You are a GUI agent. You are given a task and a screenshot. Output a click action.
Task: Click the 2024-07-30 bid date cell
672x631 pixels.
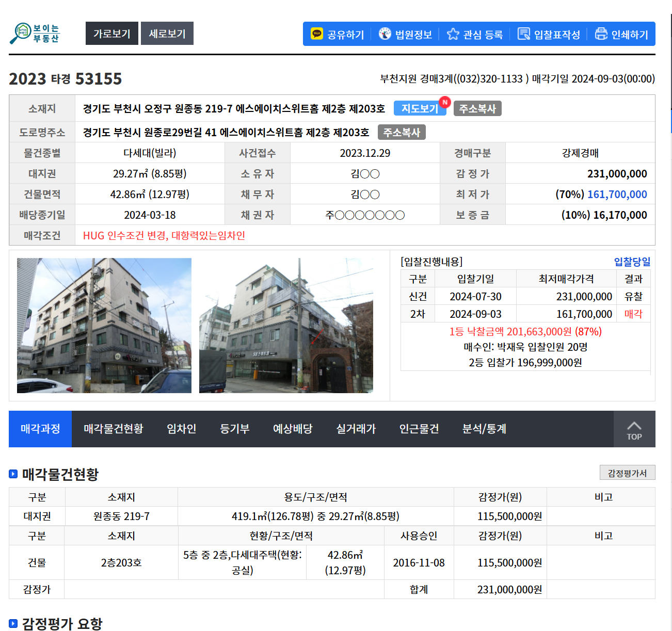475,296
